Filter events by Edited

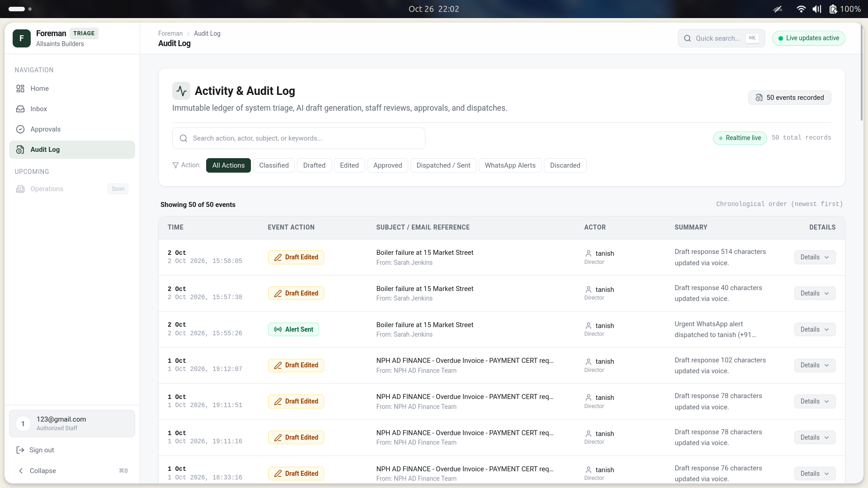[x=349, y=165]
